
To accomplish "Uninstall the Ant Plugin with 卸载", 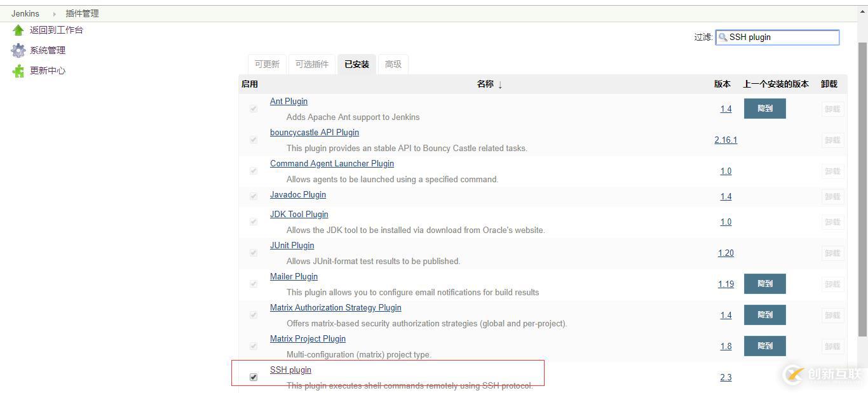I will point(832,109).
